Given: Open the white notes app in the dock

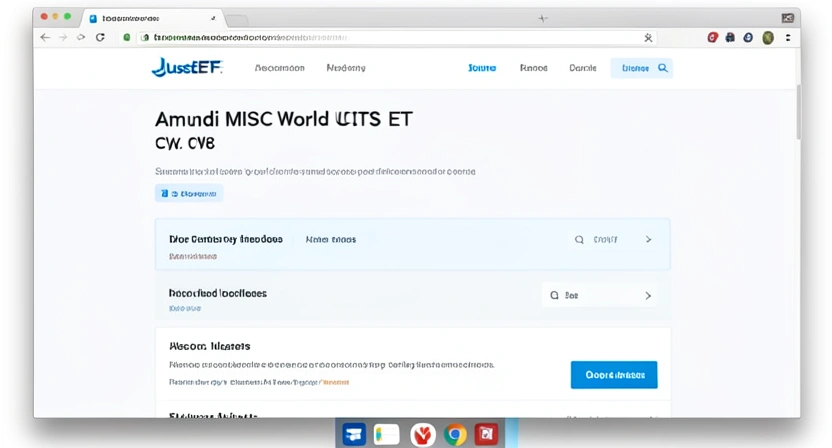Looking at the screenshot, I should 387,434.
